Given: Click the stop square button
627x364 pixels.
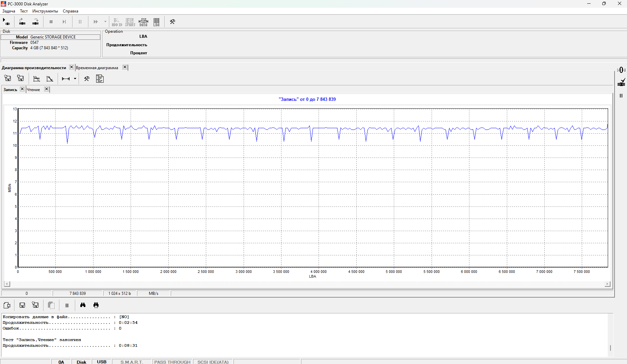Looking at the screenshot, I should [x=51, y=22].
